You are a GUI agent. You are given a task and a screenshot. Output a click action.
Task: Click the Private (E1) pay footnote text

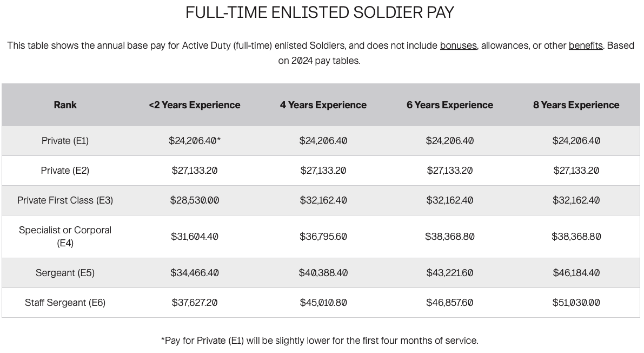tap(320, 341)
